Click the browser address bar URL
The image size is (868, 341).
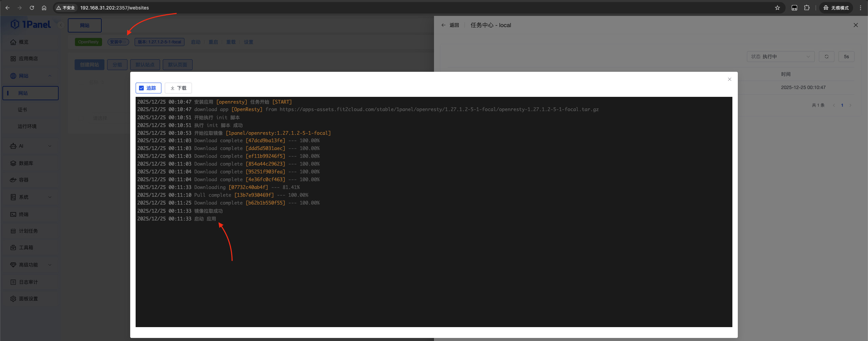pyautogui.click(x=115, y=8)
